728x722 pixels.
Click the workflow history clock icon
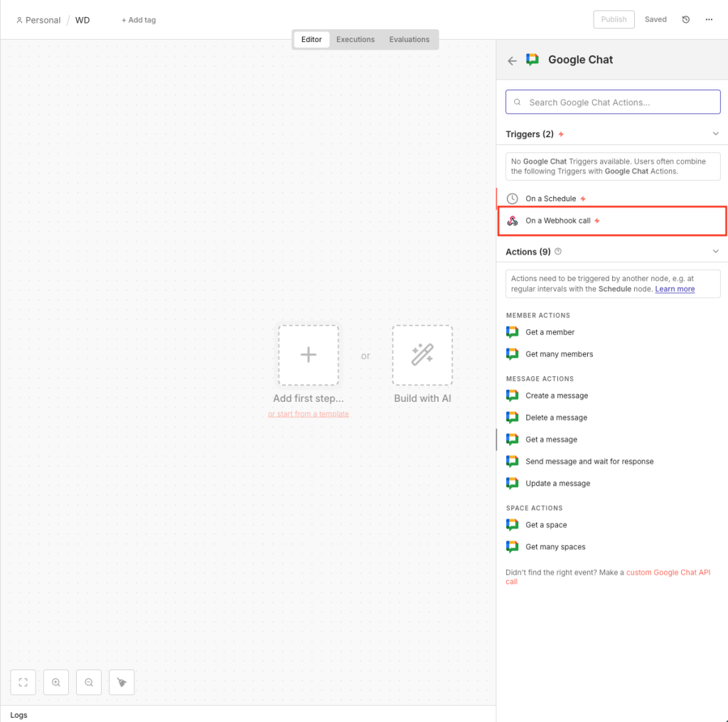click(x=686, y=20)
